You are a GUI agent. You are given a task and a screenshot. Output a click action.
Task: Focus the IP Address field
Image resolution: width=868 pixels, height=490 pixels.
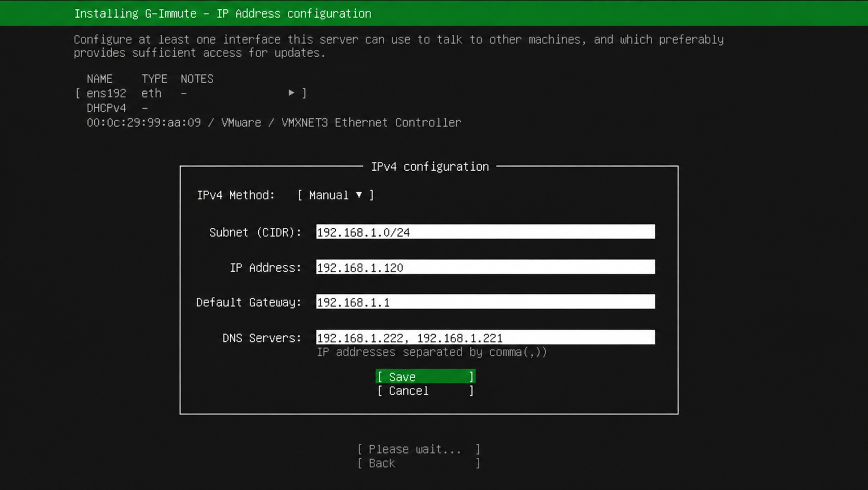[x=485, y=267]
